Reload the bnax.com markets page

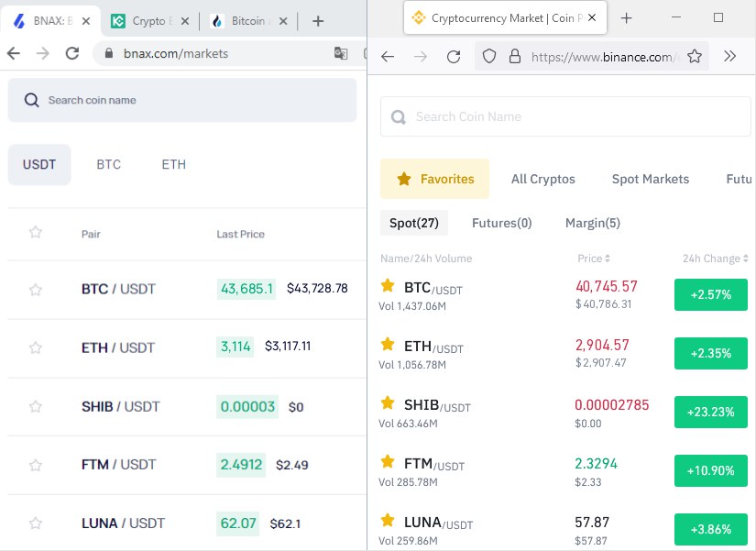(x=72, y=53)
